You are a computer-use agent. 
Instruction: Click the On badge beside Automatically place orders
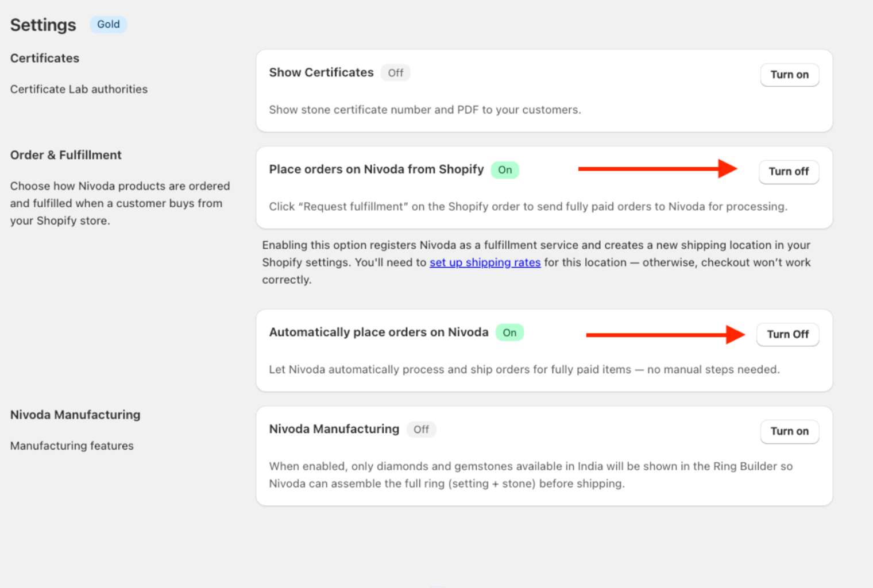click(x=509, y=332)
